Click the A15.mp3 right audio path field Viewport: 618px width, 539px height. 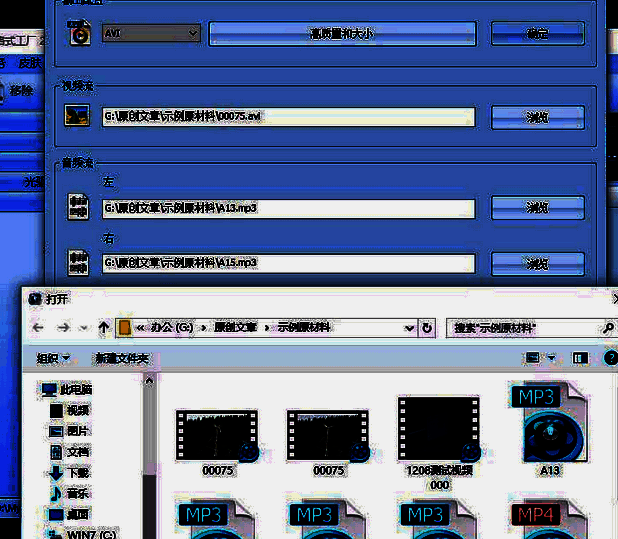(288, 263)
